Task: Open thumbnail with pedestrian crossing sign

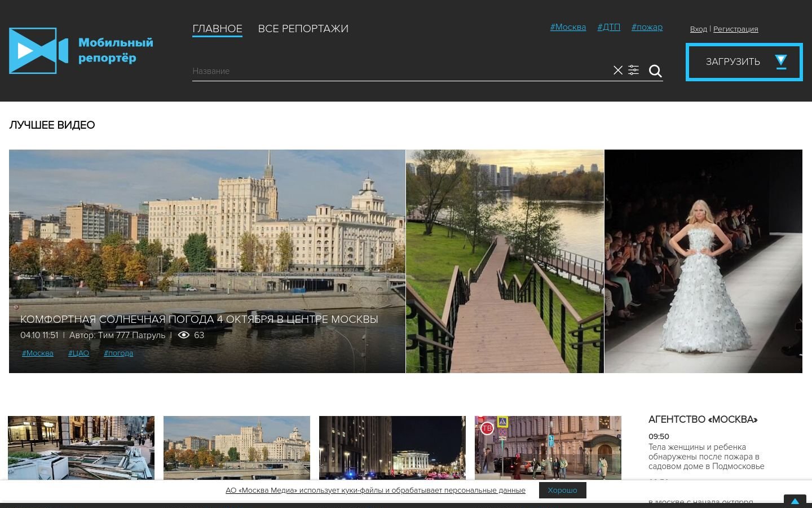Action: click(548, 448)
